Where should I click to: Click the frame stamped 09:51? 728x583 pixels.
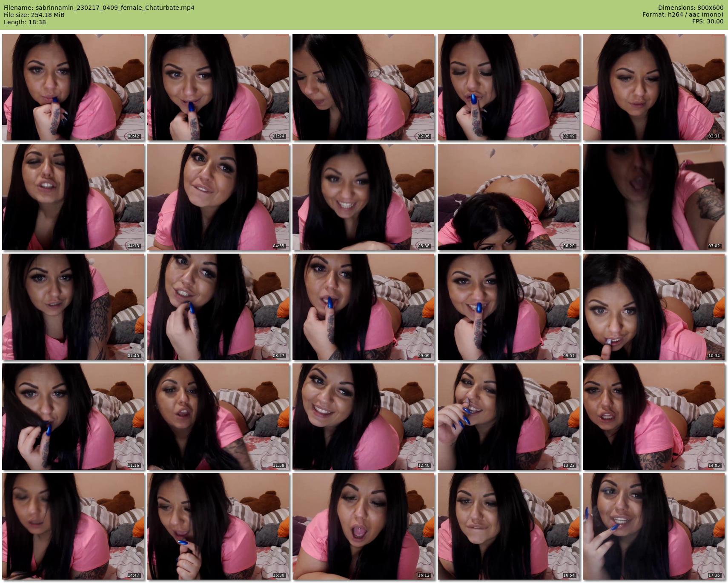(509, 307)
